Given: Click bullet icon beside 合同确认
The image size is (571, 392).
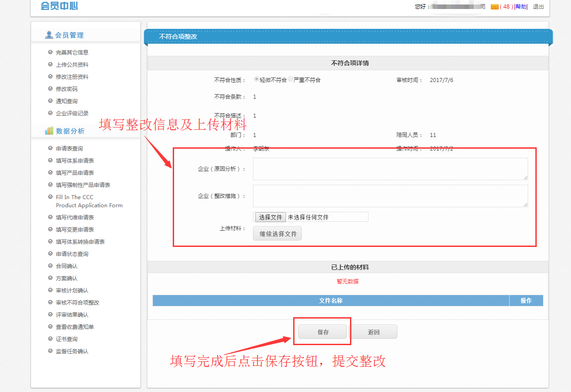Looking at the screenshot, I should point(51,266).
